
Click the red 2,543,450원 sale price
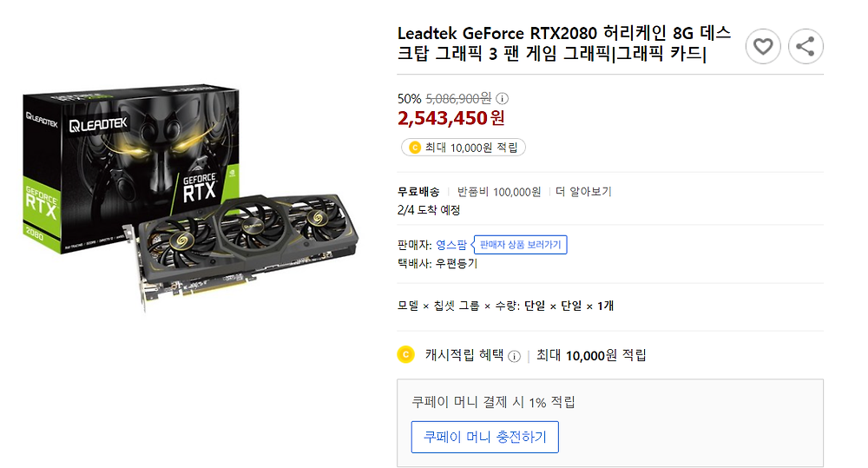pos(451,117)
